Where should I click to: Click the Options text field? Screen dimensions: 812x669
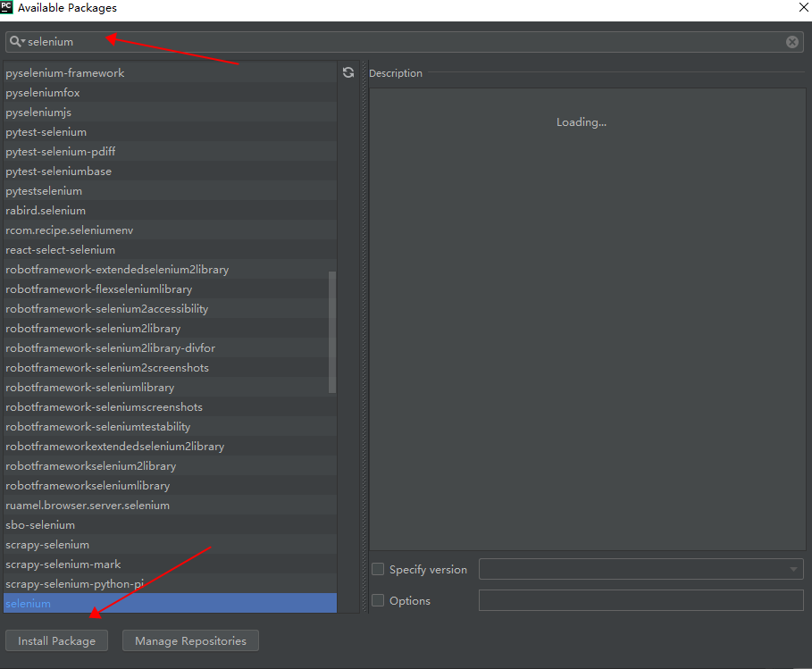click(x=641, y=600)
